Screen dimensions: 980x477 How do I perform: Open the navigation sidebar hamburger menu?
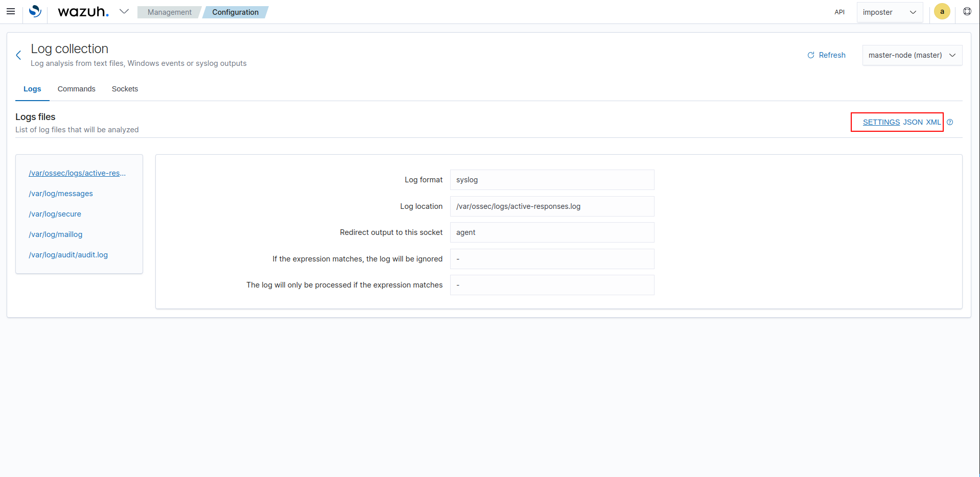click(x=10, y=11)
